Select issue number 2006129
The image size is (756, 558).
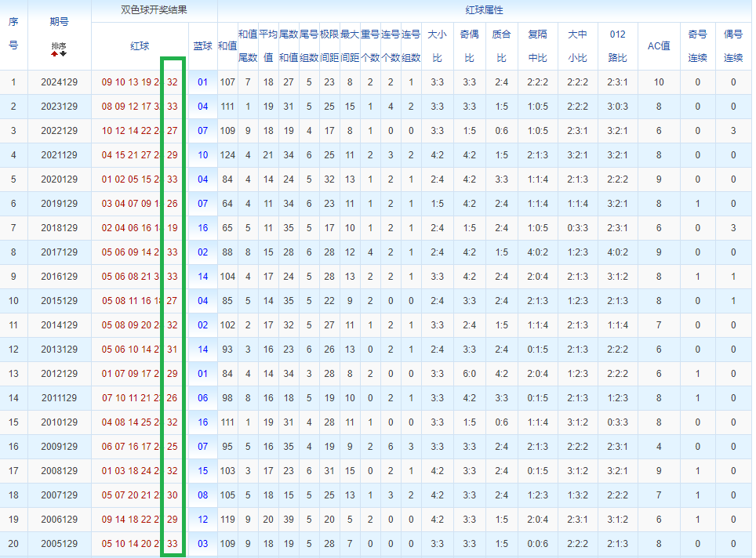(x=60, y=520)
